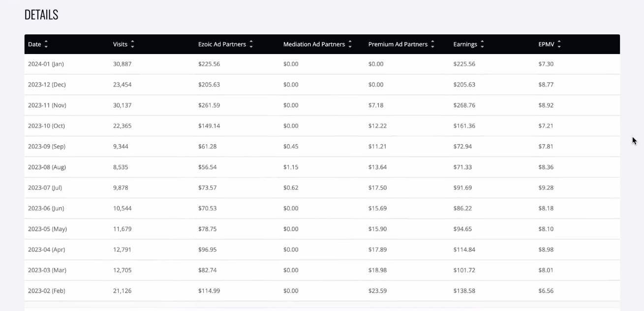Click the Mediation Ad Partners header label

(314, 44)
